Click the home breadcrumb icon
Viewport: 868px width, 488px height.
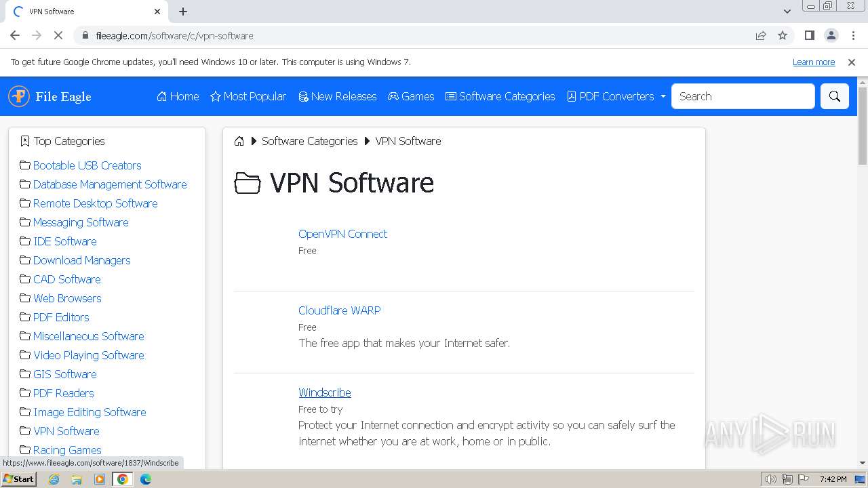click(239, 141)
